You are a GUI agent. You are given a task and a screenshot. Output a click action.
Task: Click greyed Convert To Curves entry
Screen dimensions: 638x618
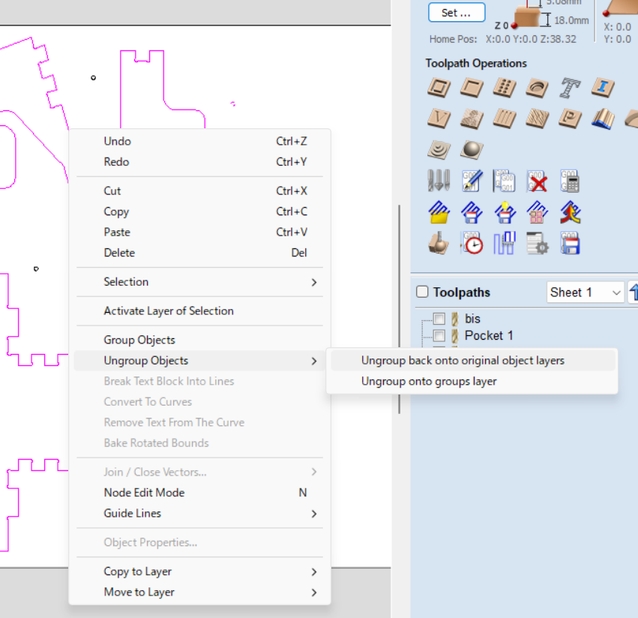[x=199, y=402]
